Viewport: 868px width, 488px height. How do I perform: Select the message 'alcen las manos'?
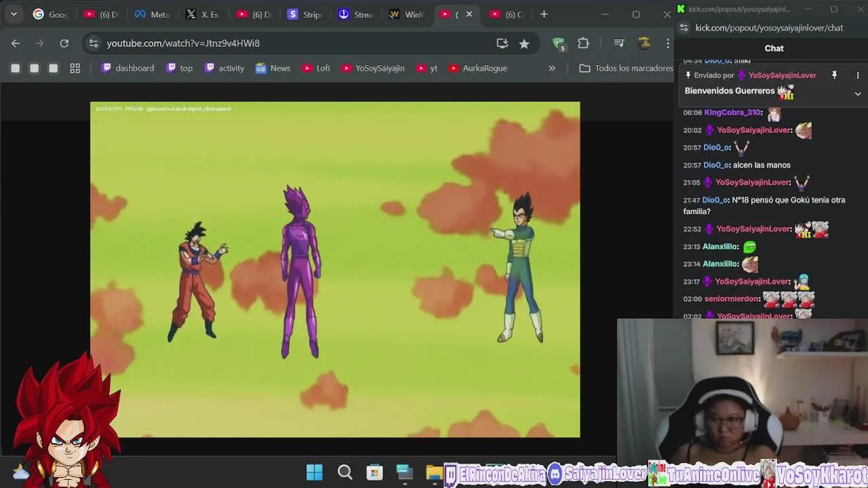762,165
